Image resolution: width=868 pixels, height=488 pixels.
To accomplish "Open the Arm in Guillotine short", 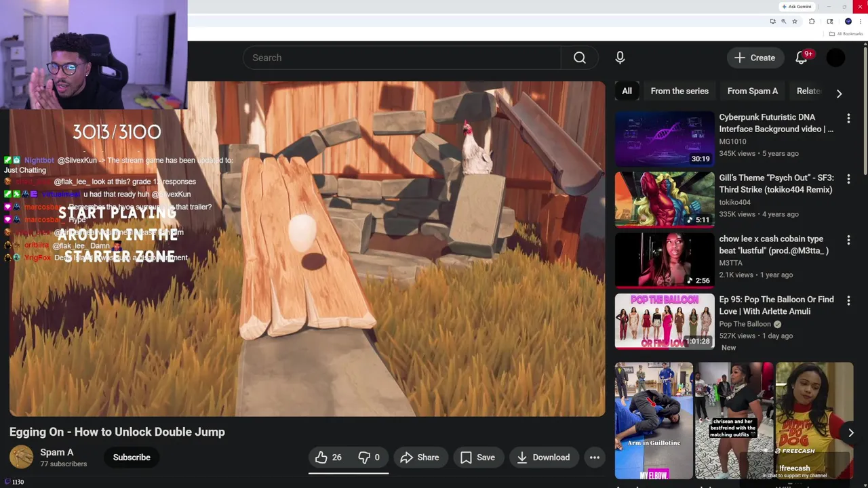I will tap(654, 420).
